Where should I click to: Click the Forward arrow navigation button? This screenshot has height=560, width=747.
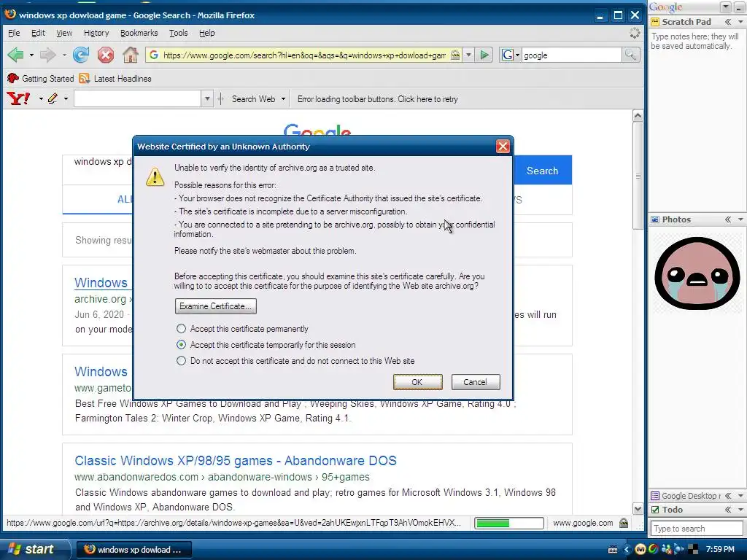[x=47, y=55]
